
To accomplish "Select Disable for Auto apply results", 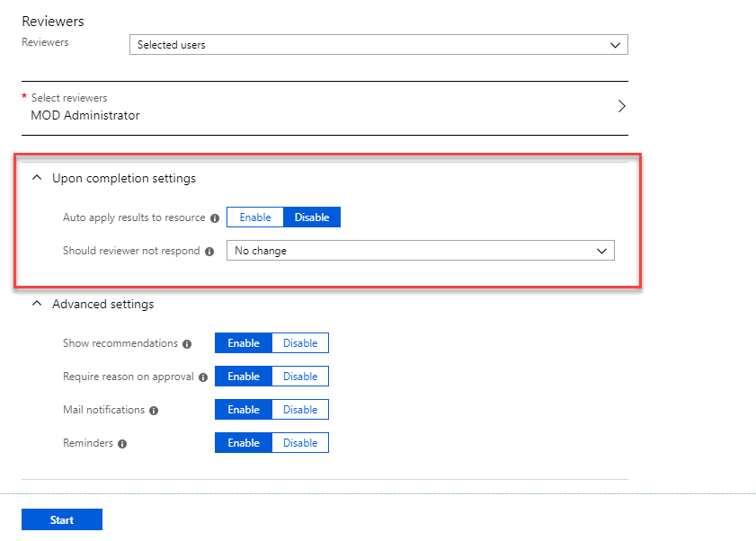I will click(x=312, y=217).
